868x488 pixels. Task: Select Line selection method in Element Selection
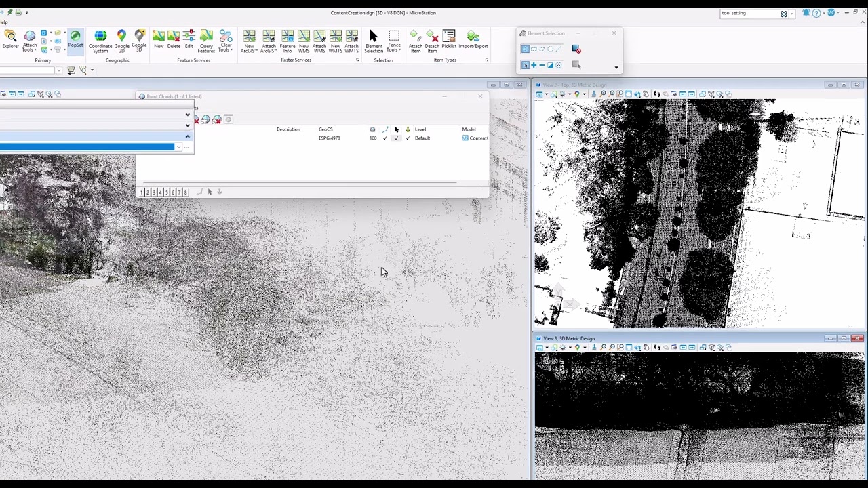[x=558, y=49]
